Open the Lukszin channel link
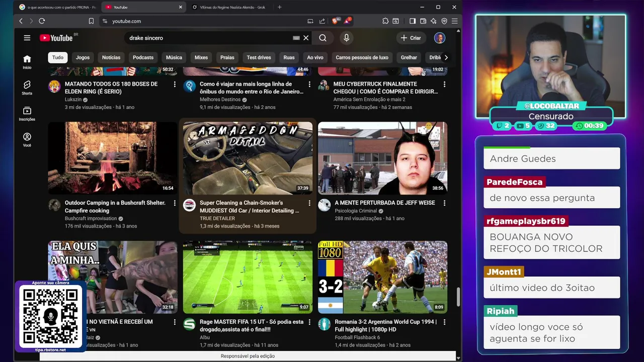This screenshot has width=644, height=362. (x=72, y=100)
